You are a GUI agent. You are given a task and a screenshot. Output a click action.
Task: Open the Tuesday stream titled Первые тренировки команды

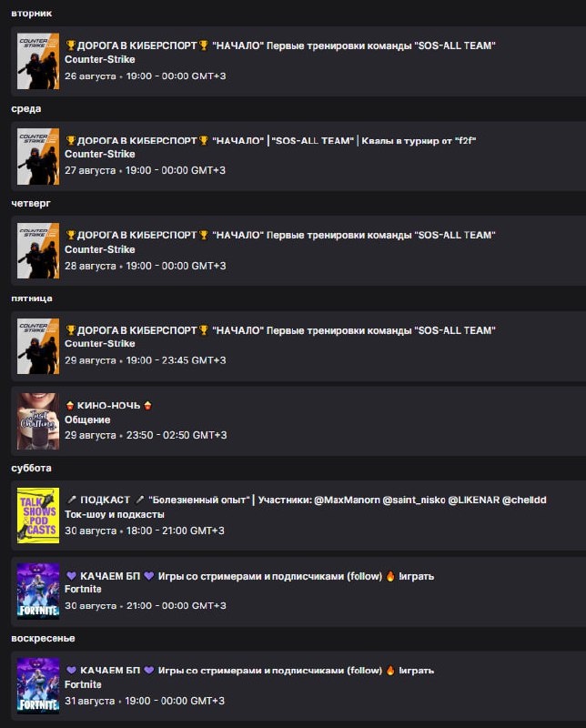click(280, 45)
